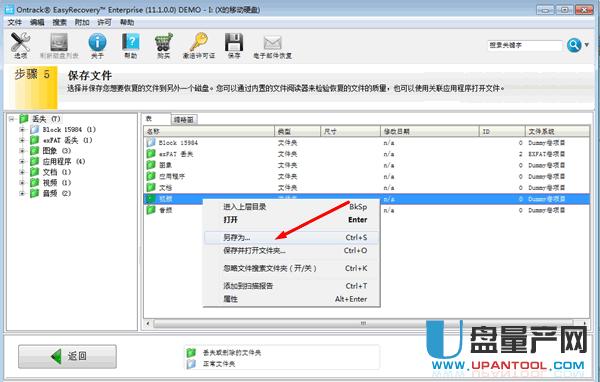The width and height of the screenshot is (600, 382).
Task: Click the 搜索关键字 search input field
Action: [x=524, y=45]
